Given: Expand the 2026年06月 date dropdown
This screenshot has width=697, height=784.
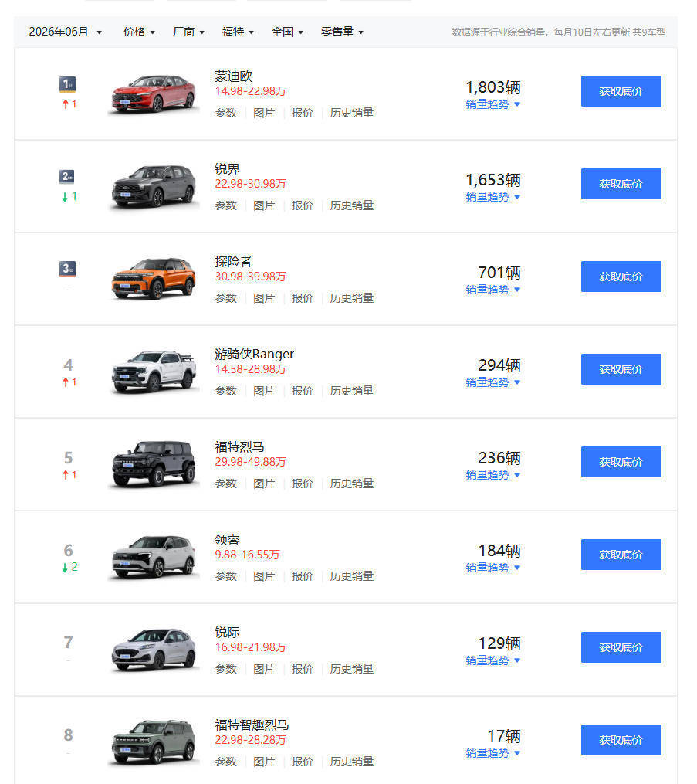Looking at the screenshot, I should (x=66, y=32).
